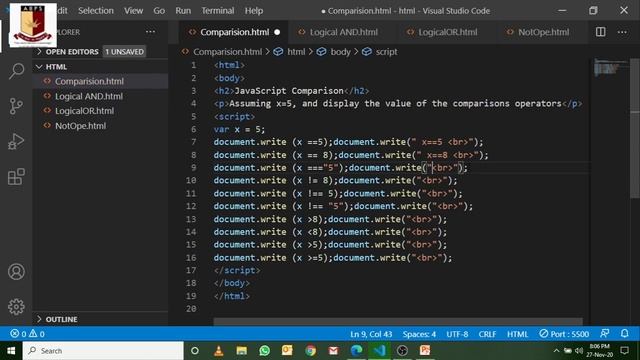
Task: Open the Go menu
Action: pyautogui.click(x=159, y=11)
